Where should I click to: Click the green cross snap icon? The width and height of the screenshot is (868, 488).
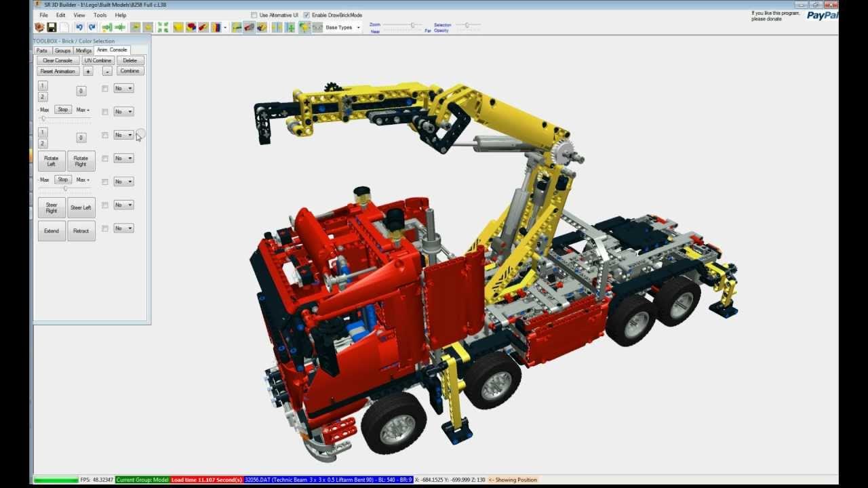pos(290,27)
